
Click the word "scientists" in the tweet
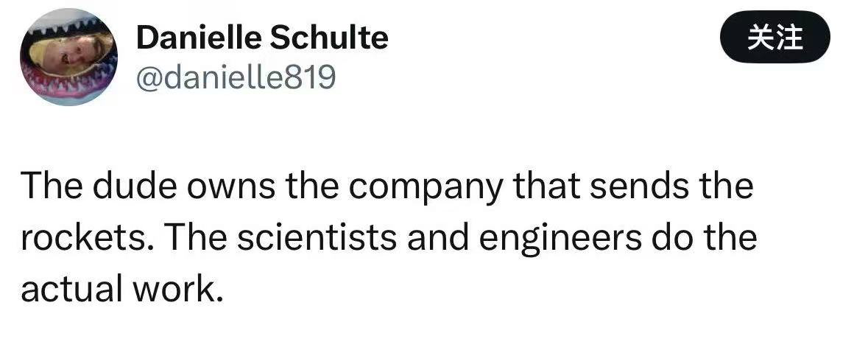pos(272,239)
